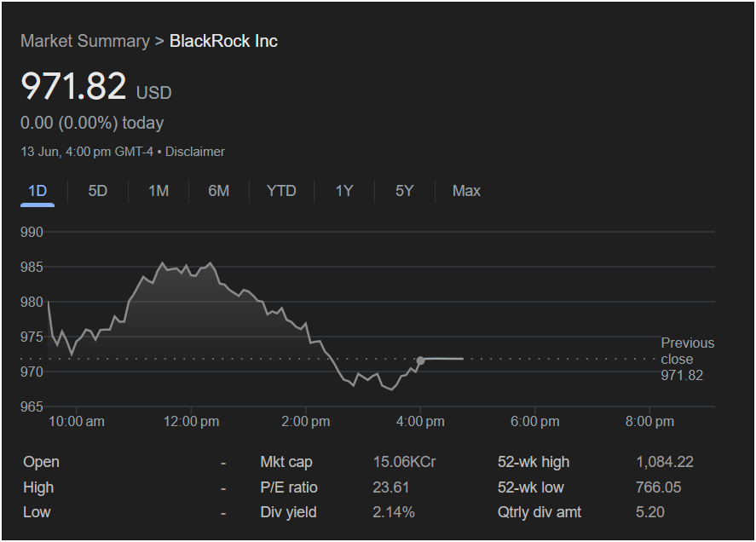The image size is (756, 542).
Task: Select the 1,084.22 value
Action: [665, 462]
